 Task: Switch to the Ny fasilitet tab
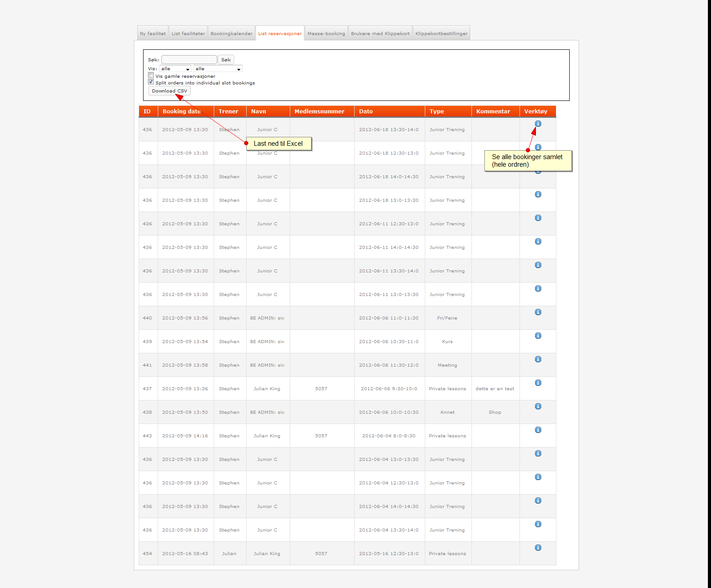[153, 33]
